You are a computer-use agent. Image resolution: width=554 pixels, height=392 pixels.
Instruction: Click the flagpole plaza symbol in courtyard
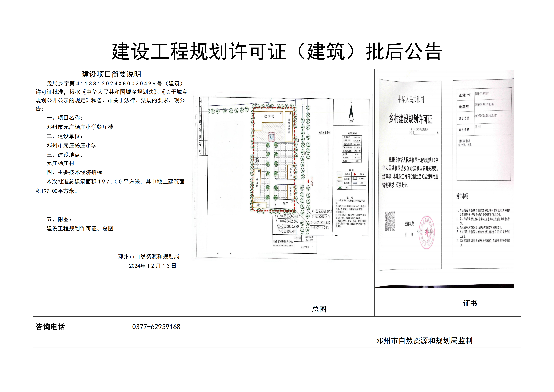(272, 137)
